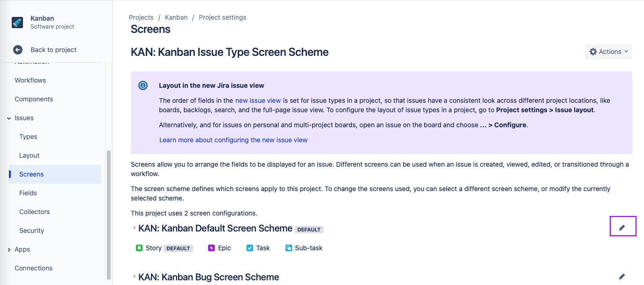Click the 'Story' issue type label
Viewport: 644px width, 285px height.
pos(154,248)
